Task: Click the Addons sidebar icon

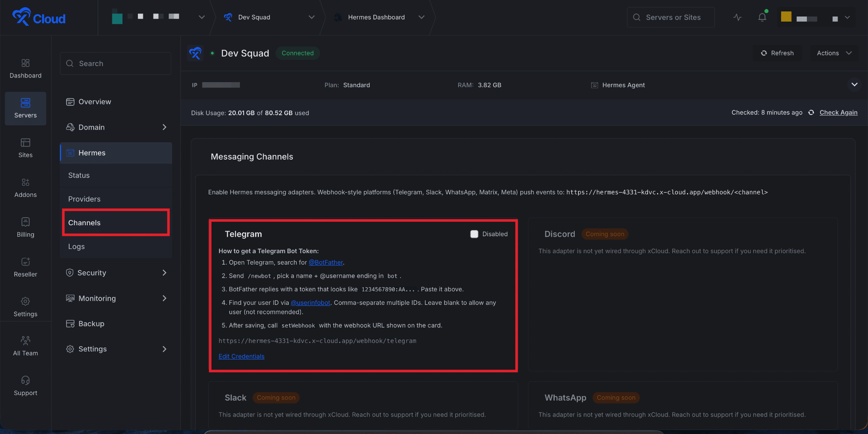Action: point(25,188)
